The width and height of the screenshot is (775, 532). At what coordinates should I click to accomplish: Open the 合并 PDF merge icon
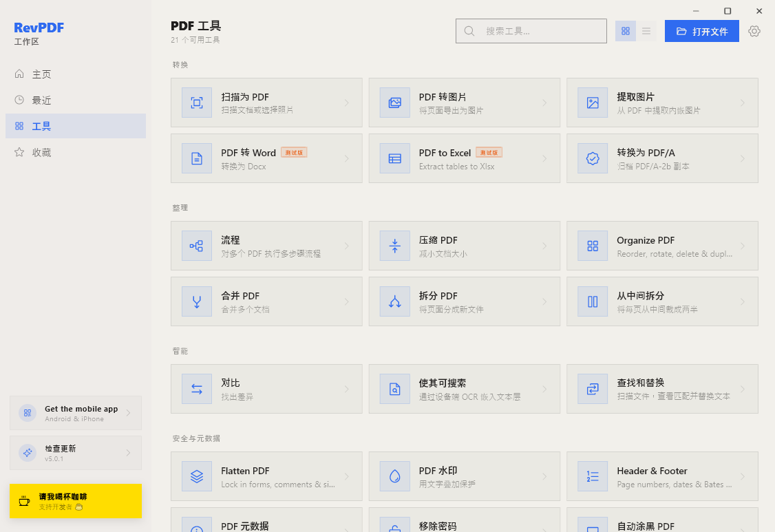pos(197,301)
